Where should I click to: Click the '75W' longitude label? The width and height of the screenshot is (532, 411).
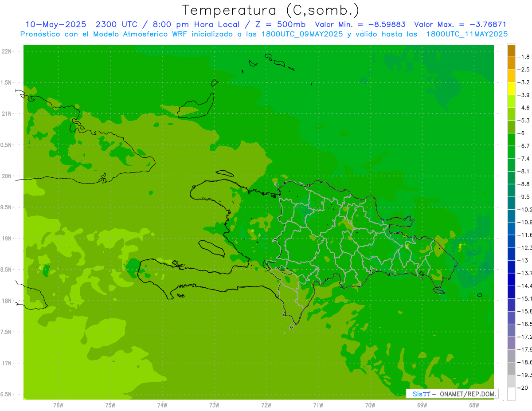coord(110,405)
